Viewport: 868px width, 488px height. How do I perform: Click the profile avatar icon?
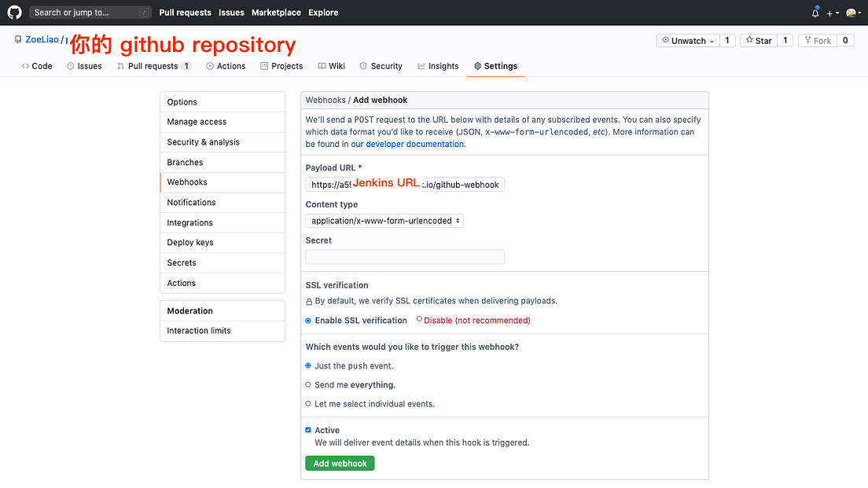click(850, 12)
